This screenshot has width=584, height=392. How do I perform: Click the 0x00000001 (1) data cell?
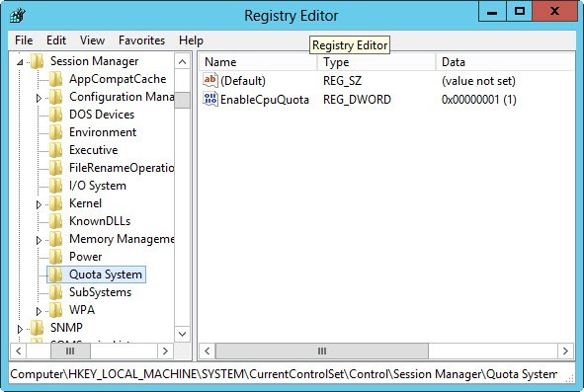(x=479, y=100)
